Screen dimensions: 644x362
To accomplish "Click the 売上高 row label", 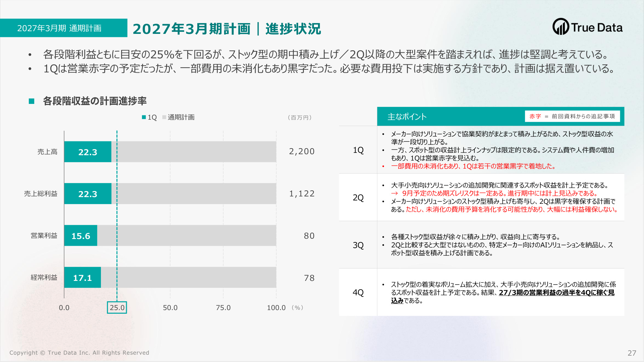I will click(x=47, y=152).
